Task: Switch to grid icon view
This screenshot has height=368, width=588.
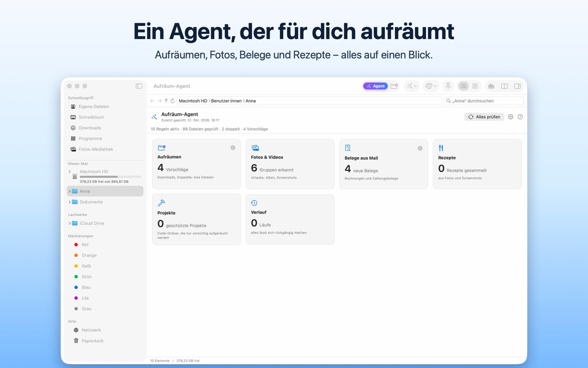Action: pos(475,86)
